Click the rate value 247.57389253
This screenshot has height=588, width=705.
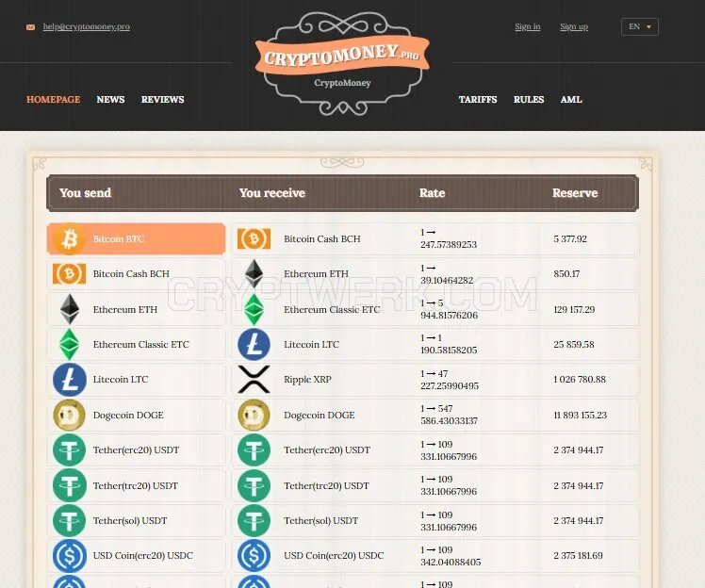coord(449,245)
